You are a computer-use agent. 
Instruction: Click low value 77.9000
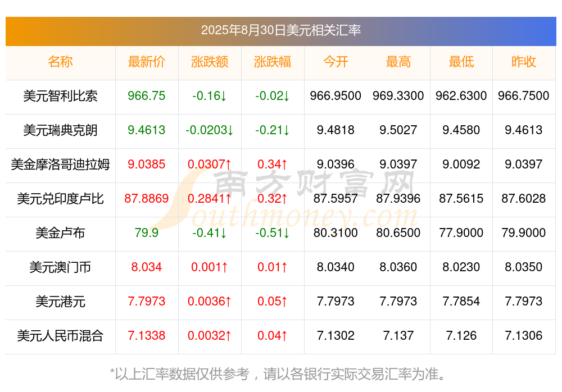pyautogui.click(x=461, y=233)
